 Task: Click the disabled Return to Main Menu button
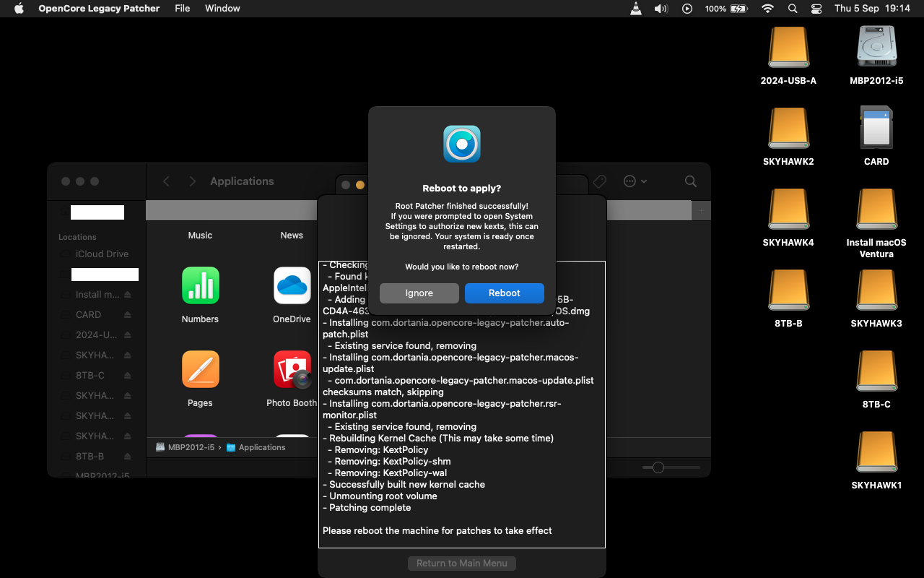[462, 563]
